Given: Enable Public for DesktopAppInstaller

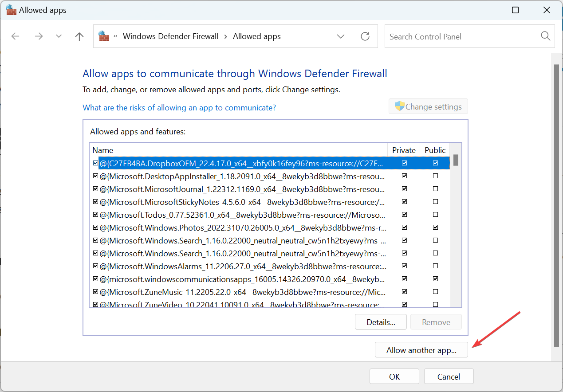Looking at the screenshot, I should 435,176.
